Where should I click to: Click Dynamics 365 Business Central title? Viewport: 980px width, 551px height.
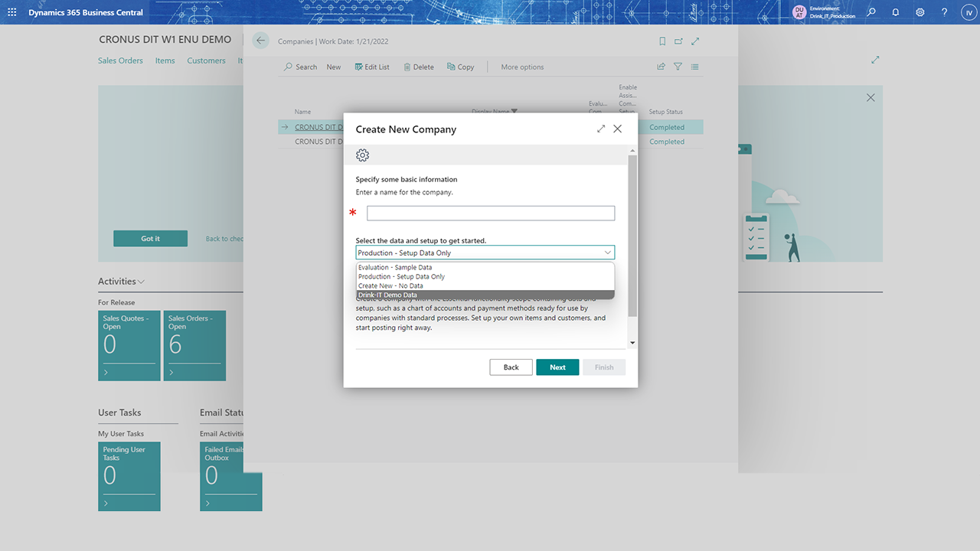86,12
